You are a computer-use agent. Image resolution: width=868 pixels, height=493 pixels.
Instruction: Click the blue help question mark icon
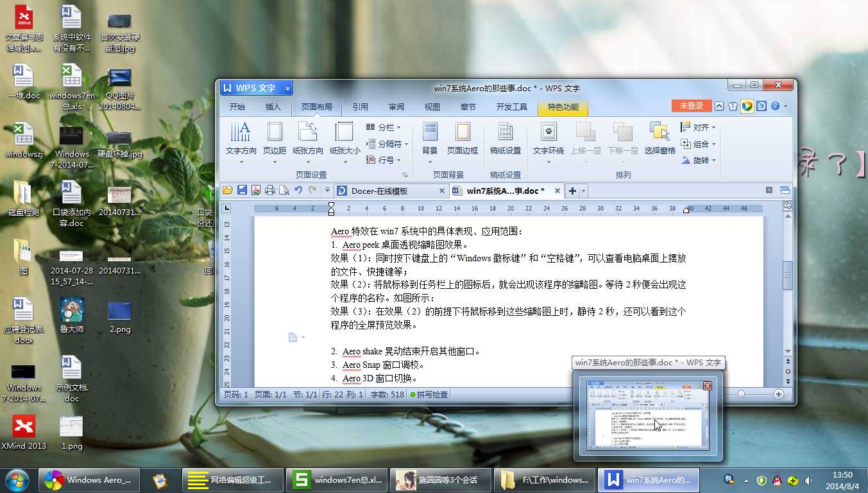[x=775, y=106]
